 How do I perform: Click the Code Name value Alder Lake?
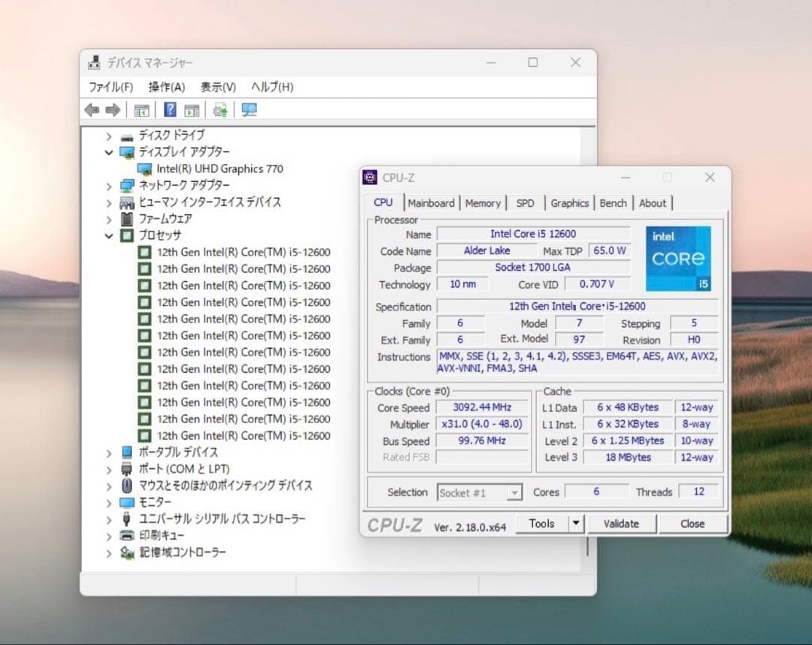click(486, 250)
